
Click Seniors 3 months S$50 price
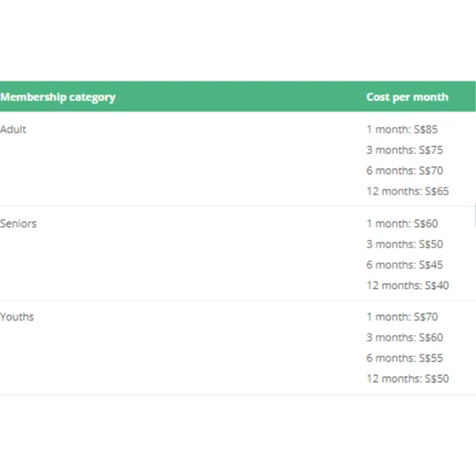(x=405, y=244)
